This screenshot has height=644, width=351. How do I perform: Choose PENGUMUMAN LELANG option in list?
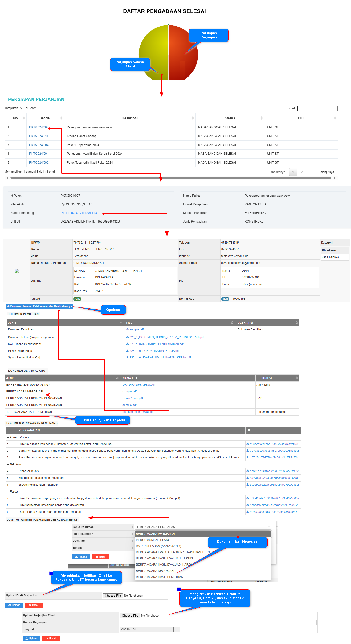tap(153, 540)
